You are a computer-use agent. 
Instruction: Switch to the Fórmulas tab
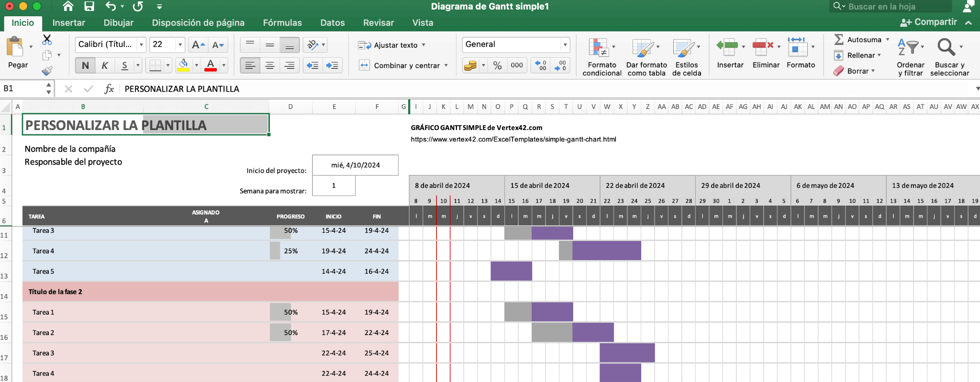(x=282, y=22)
